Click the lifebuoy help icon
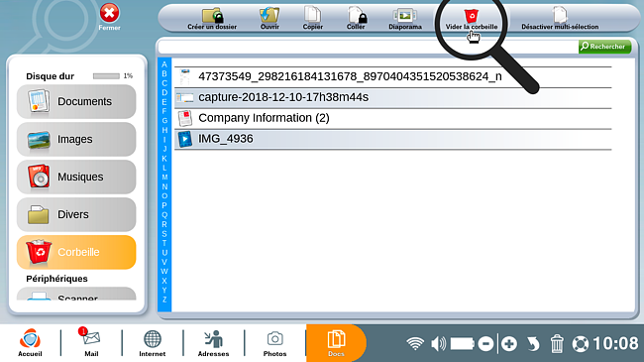Image resolution: width=644 pixels, height=362 pixels. [x=581, y=344]
